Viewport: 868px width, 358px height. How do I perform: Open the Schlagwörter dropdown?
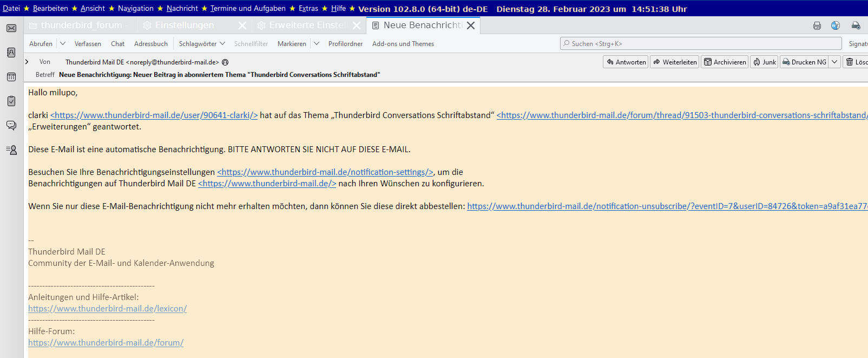point(202,44)
